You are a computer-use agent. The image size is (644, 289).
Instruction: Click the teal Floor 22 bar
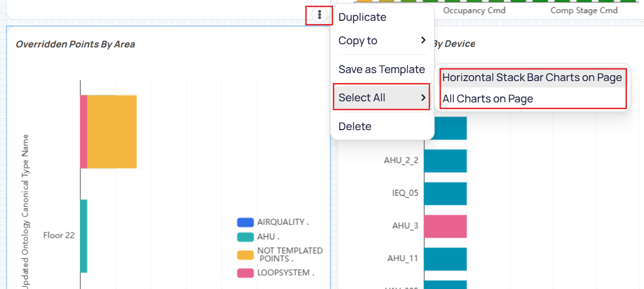coord(84,236)
